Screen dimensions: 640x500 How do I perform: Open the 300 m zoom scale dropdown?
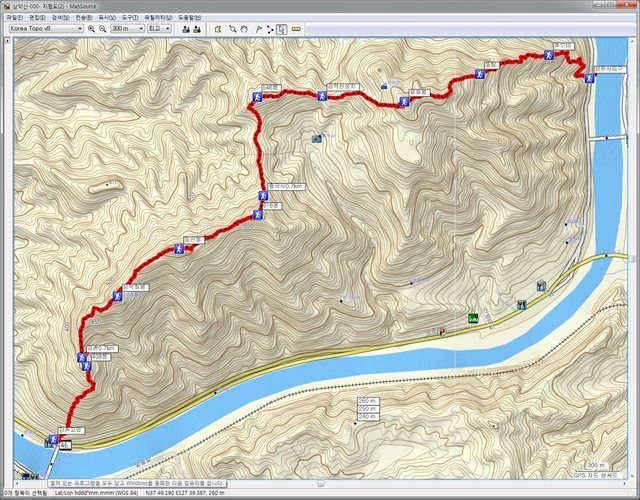coord(128,29)
